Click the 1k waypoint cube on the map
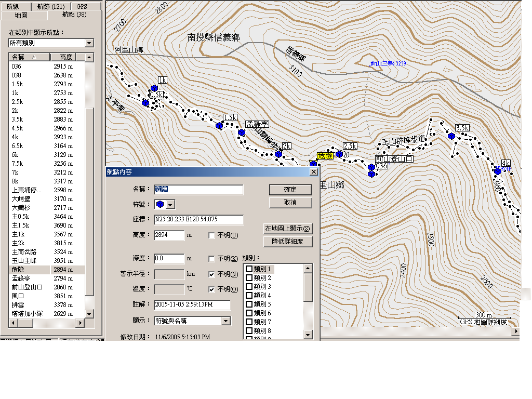Viewport: 532px width, 399px height. point(154,88)
